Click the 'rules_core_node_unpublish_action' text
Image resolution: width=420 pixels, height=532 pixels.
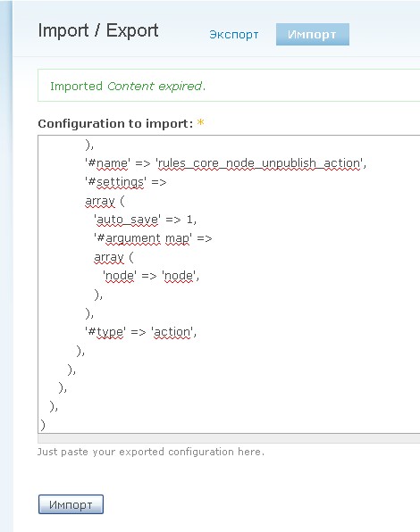(x=260, y=163)
